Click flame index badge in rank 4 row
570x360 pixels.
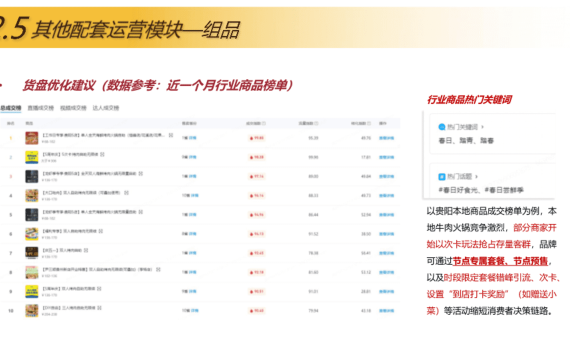tap(257, 196)
